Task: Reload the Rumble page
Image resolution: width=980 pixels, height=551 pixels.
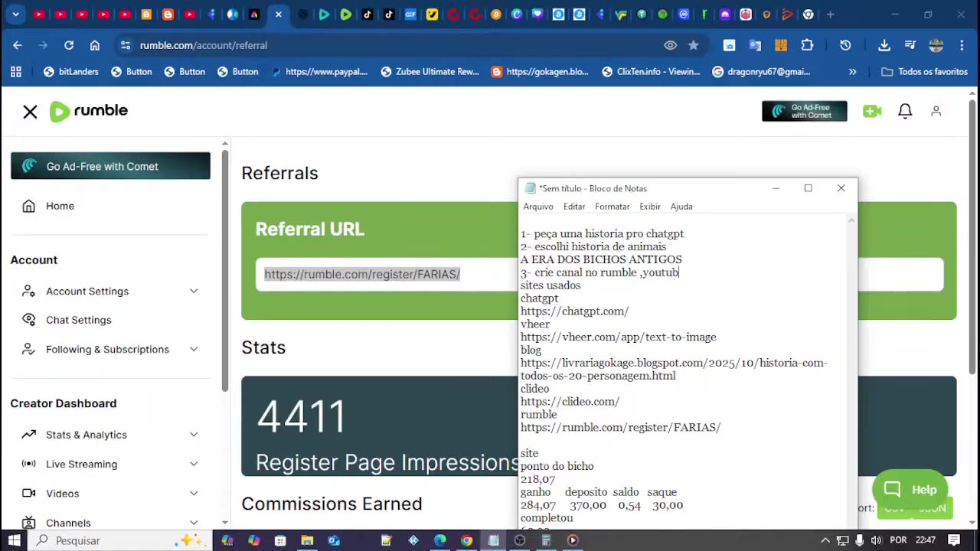Action: (69, 45)
